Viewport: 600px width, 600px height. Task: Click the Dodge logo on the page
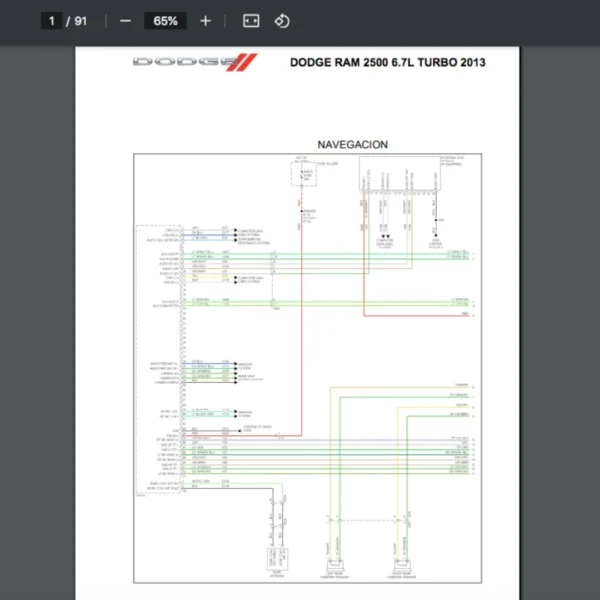tap(195, 63)
